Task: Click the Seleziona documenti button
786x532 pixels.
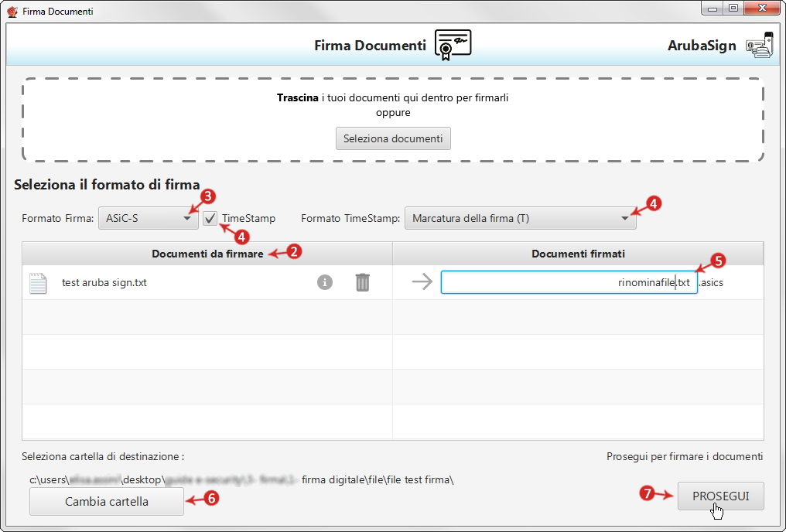Action: pyautogui.click(x=393, y=138)
